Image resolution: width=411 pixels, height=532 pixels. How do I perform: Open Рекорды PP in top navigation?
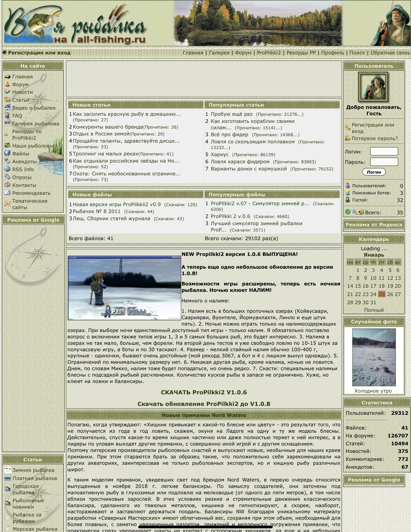click(301, 53)
